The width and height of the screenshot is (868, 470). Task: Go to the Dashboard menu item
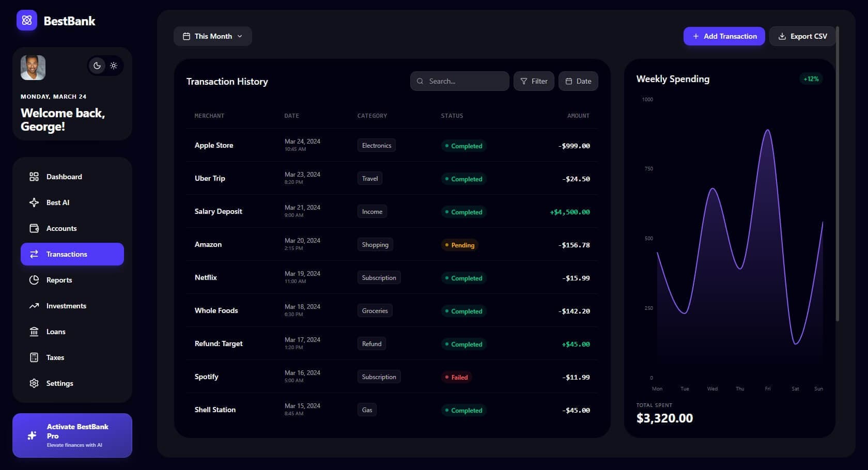[x=64, y=177]
